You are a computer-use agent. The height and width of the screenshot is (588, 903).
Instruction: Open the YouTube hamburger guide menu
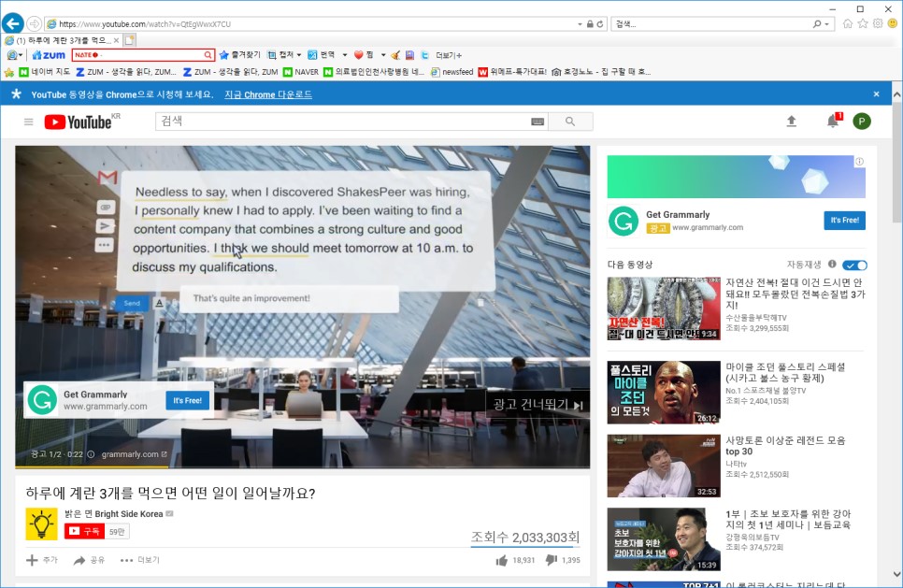coord(28,122)
